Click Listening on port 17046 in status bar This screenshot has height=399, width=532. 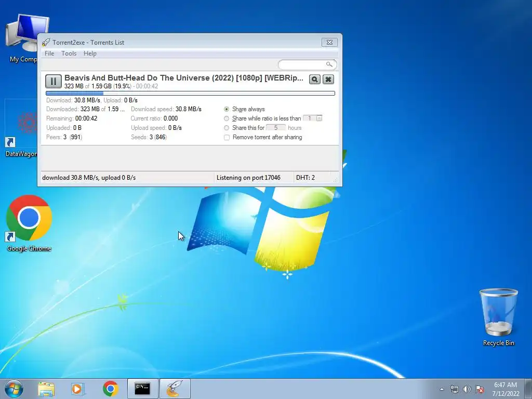point(248,178)
